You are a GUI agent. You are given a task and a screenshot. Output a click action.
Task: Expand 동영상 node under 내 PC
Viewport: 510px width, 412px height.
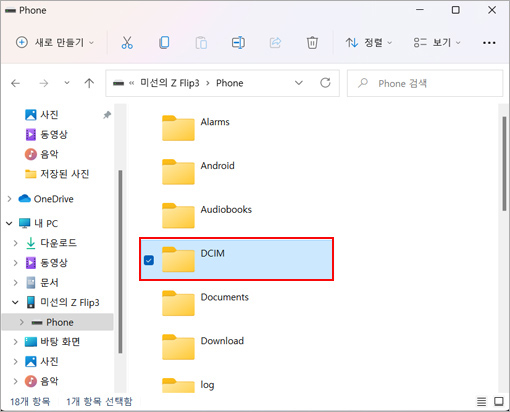[x=15, y=263]
